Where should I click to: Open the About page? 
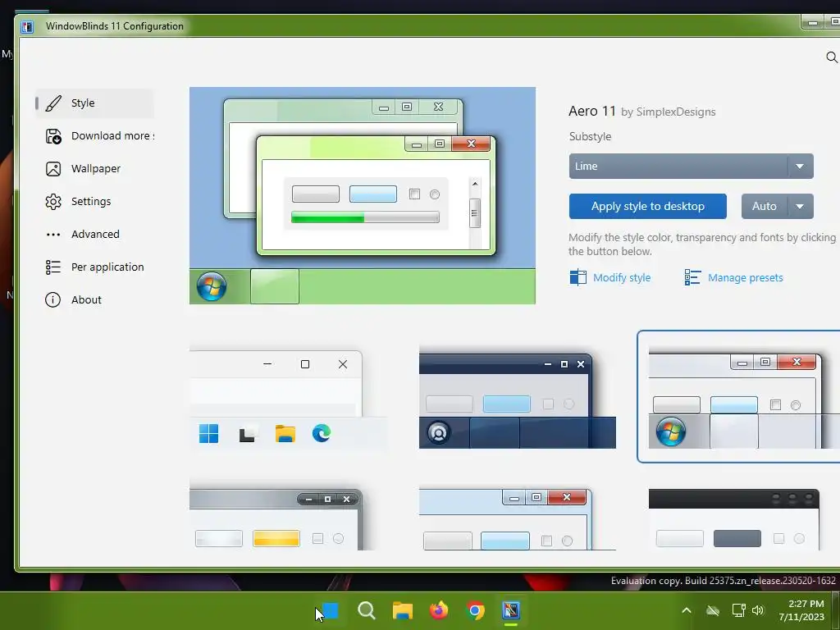[x=95, y=299]
